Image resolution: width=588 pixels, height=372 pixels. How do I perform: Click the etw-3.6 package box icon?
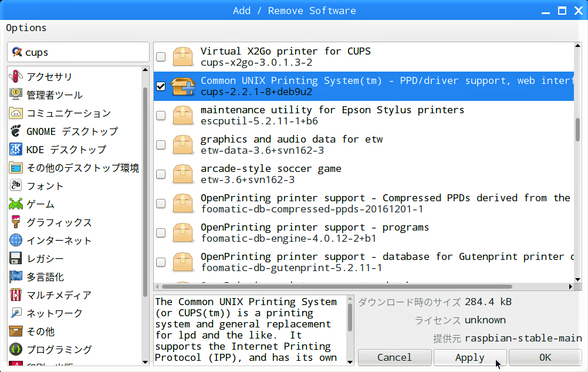point(183,174)
